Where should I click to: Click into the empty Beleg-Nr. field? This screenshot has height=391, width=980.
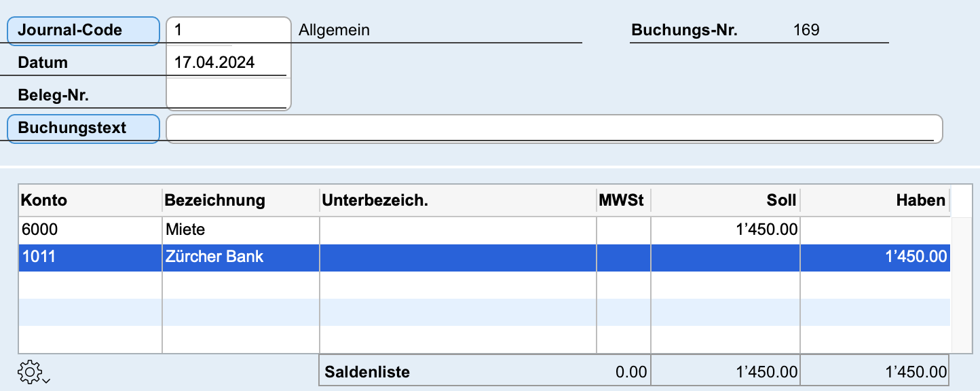(x=229, y=94)
